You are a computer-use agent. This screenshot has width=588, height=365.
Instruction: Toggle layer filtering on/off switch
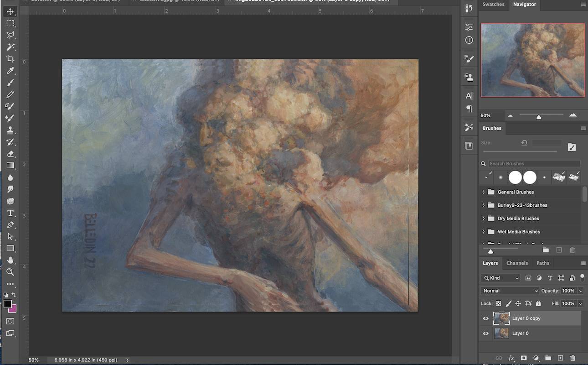tap(582, 277)
